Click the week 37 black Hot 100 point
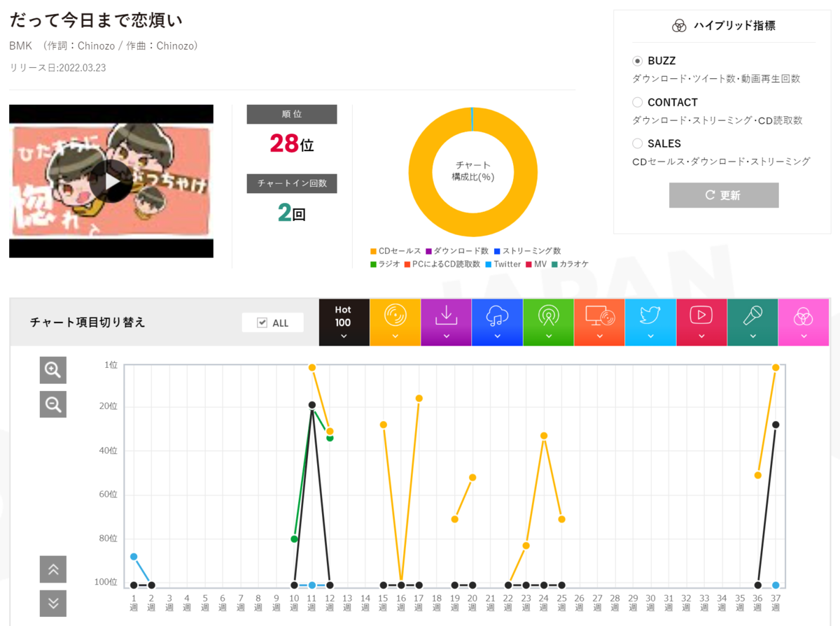The image size is (840, 626). tap(776, 425)
